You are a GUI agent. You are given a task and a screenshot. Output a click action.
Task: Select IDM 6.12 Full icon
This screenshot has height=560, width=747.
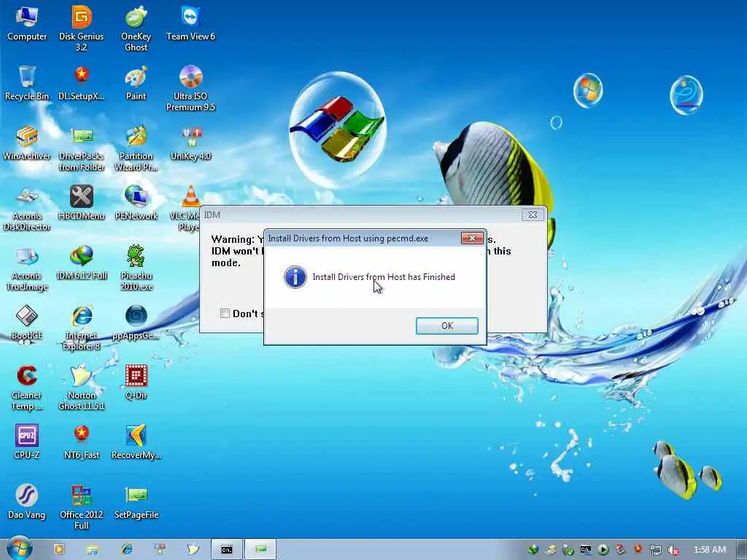(82, 262)
